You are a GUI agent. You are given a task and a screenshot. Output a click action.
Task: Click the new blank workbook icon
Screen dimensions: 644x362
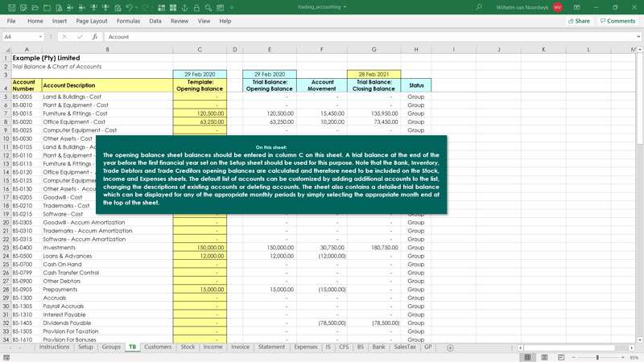pyautogui.click(x=47, y=7)
